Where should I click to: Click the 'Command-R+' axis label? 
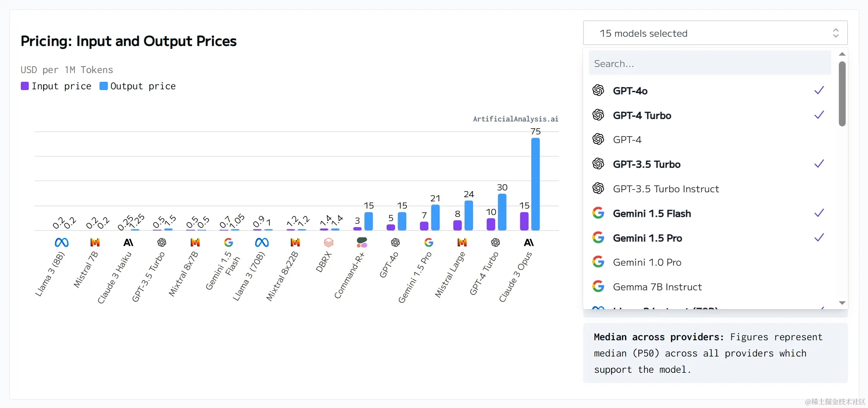click(x=350, y=275)
